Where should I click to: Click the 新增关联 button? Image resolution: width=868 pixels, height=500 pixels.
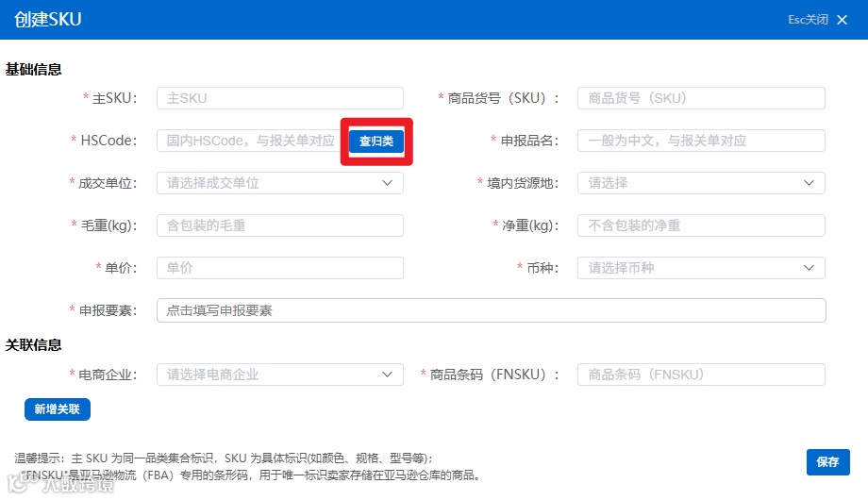(57, 409)
